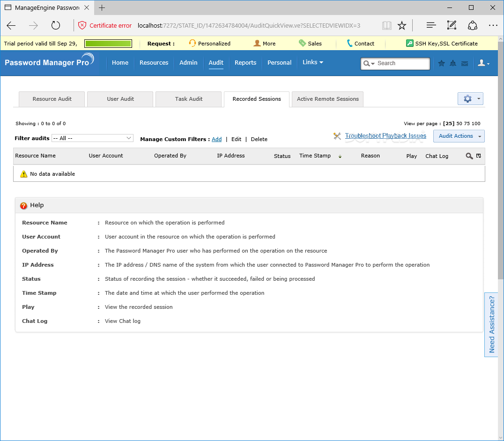Set view per page to 75
Screen dimensions: 504x441
point(467,124)
